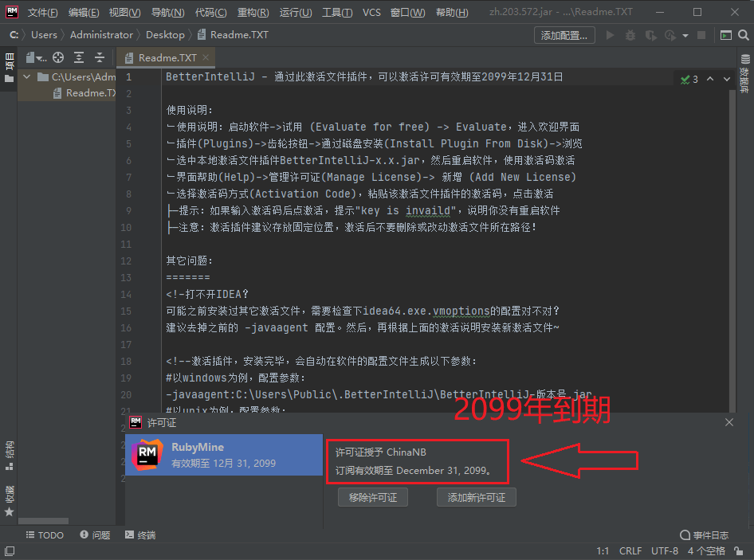The image size is (754, 560).
Task: Click the Expand All icon in project panel
Action: click(x=79, y=57)
